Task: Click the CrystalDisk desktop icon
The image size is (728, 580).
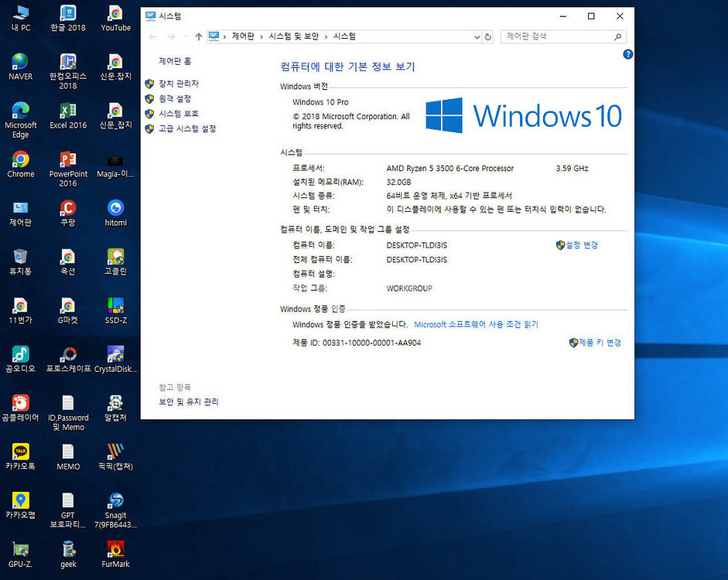Action: (x=115, y=360)
